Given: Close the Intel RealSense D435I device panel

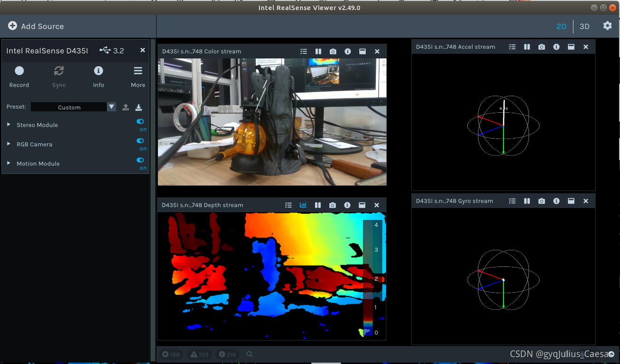Looking at the screenshot, I should 142,50.
